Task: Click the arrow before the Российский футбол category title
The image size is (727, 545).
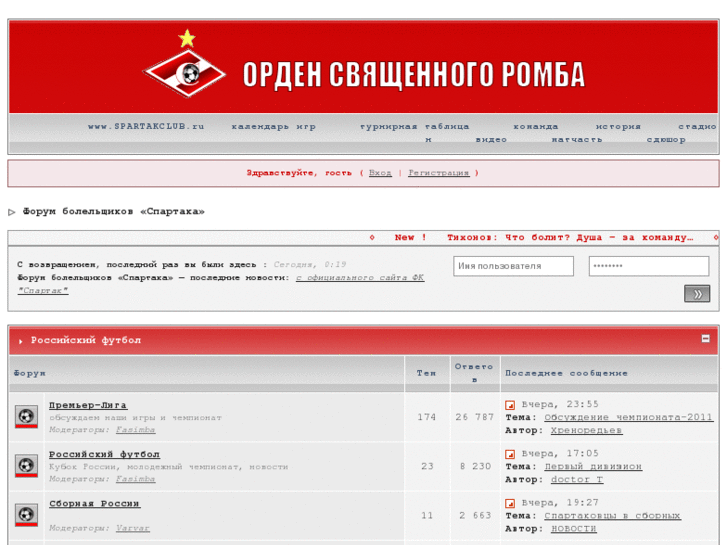Action: (20, 341)
